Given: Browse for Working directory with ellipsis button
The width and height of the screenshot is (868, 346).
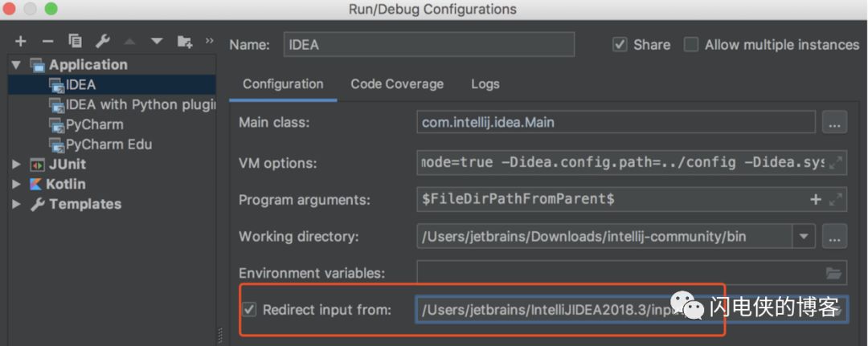Looking at the screenshot, I should click(x=834, y=237).
